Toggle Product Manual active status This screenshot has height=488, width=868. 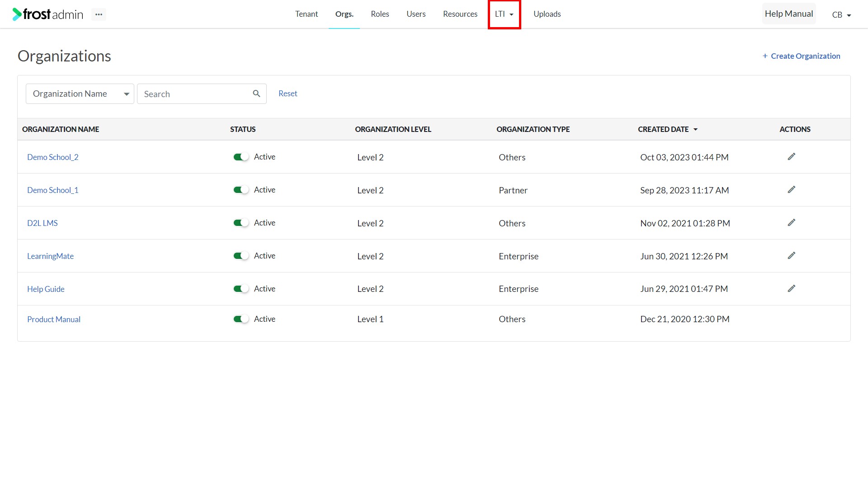[241, 319]
